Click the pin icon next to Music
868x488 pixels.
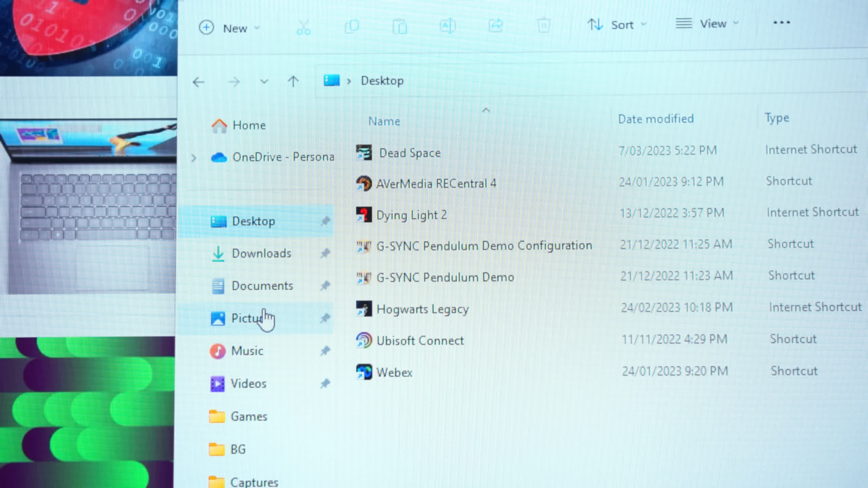click(325, 350)
